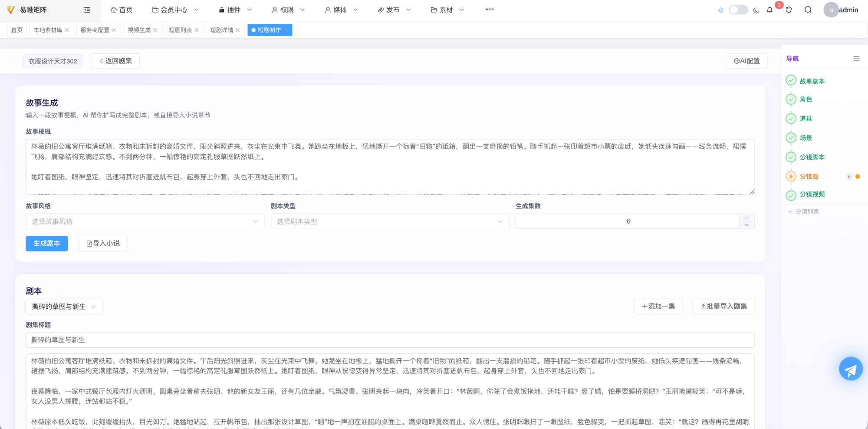Click the 故事剧本 green check icon
This screenshot has height=429, width=868.
coord(791,80)
